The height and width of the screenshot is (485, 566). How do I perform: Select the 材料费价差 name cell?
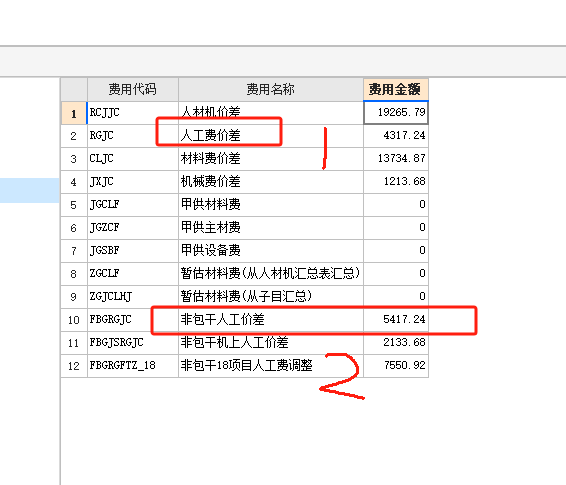pos(271,159)
